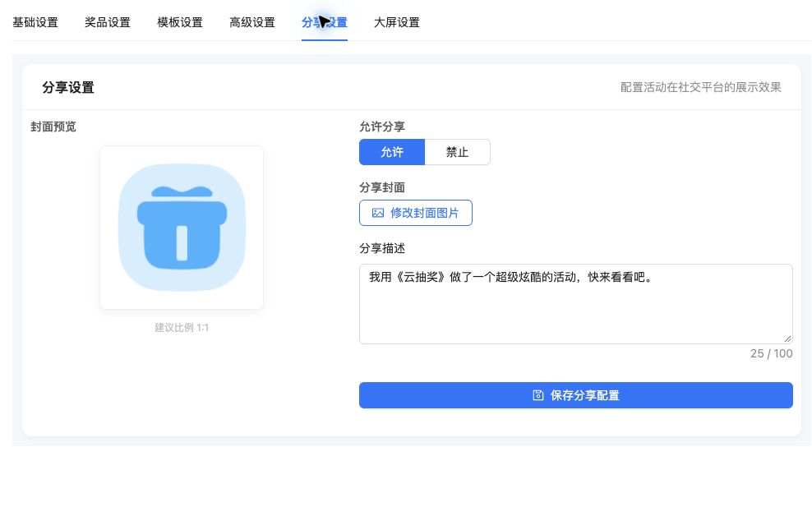The image size is (812, 507).
Task: Click the 封面预览 label
Action: pos(53,127)
